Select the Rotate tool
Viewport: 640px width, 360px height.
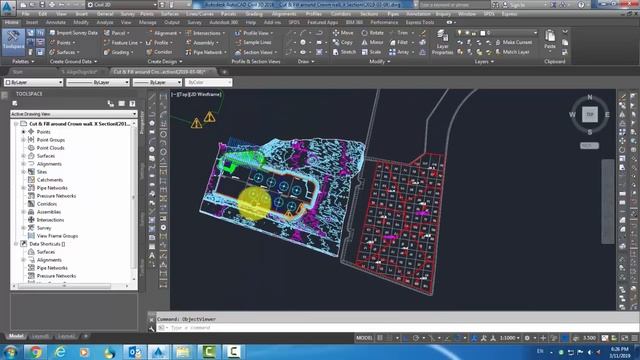pos(372,33)
